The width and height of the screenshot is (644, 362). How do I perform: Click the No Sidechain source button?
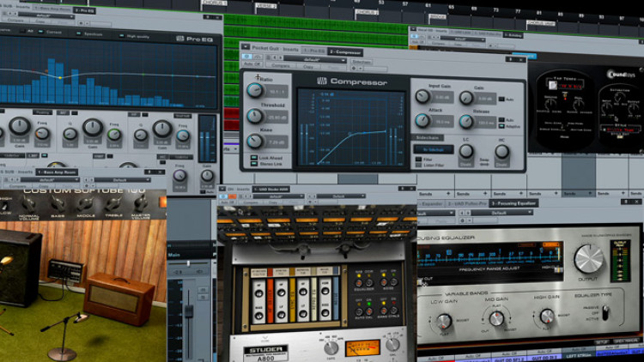[434, 149]
